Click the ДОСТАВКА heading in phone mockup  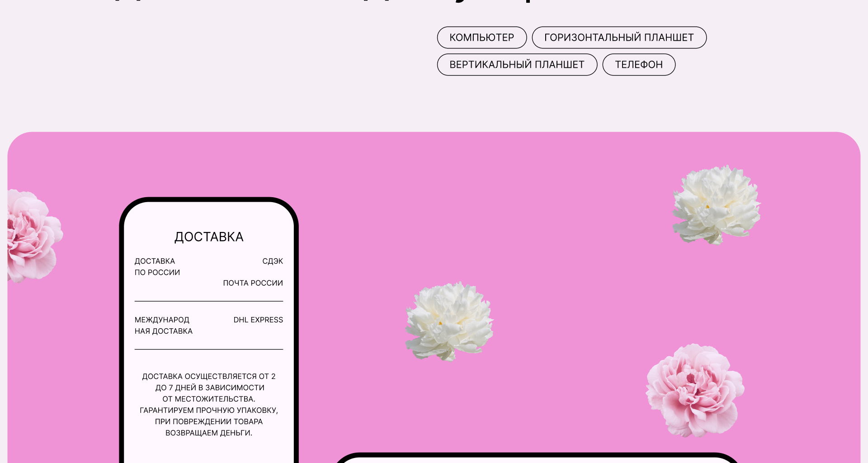point(209,237)
